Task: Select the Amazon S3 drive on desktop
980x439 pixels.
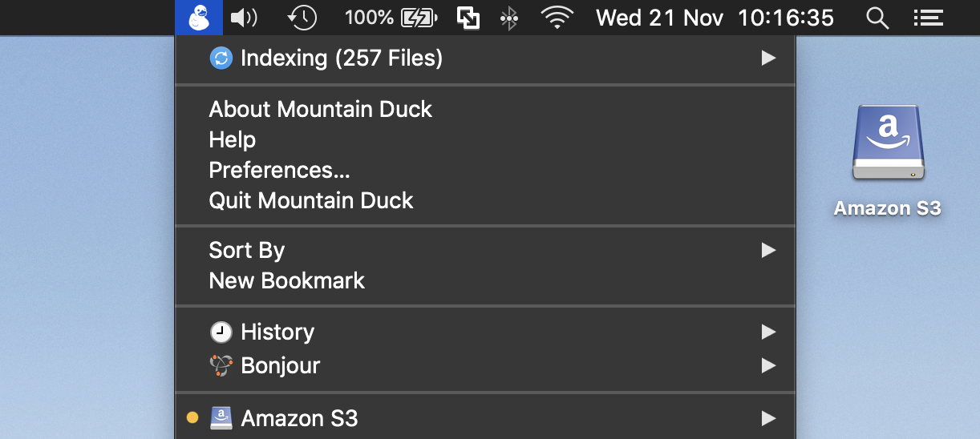Action: pos(888,160)
